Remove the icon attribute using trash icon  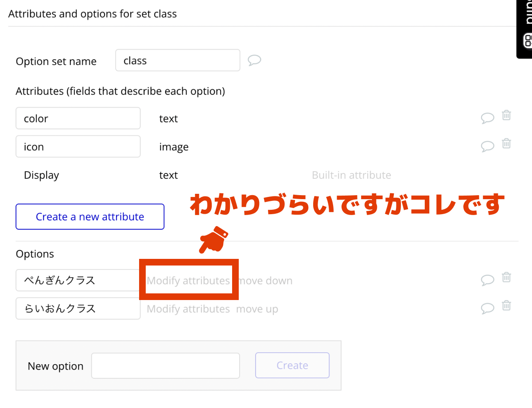tap(506, 143)
